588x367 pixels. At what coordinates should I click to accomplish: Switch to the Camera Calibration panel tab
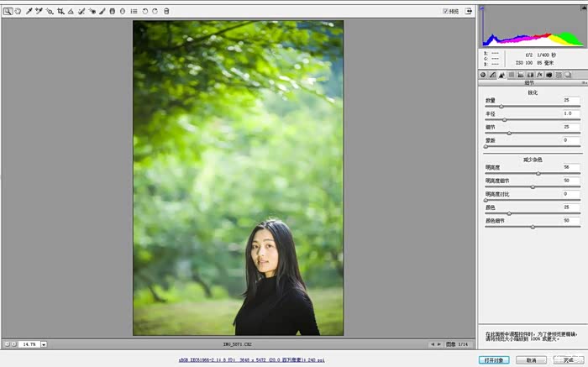(x=549, y=75)
